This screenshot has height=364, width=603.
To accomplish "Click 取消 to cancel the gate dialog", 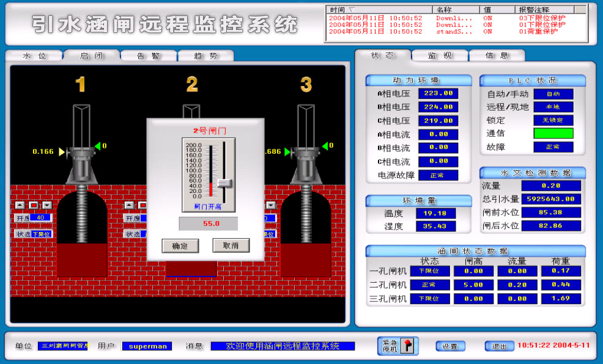I will click(231, 246).
